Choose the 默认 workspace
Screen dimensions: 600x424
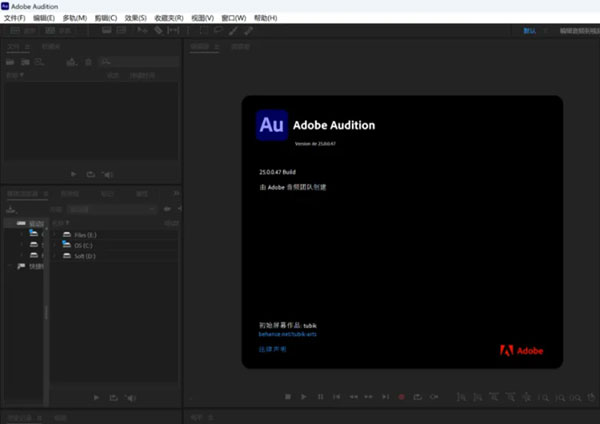point(530,31)
